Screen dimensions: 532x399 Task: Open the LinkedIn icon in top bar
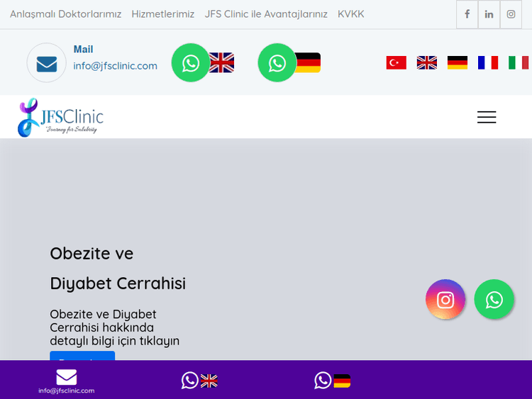pos(489,14)
